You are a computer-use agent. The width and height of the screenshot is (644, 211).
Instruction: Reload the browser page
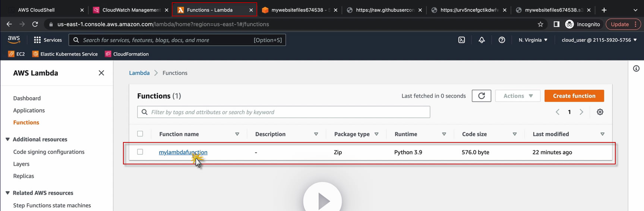tap(35, 24)
